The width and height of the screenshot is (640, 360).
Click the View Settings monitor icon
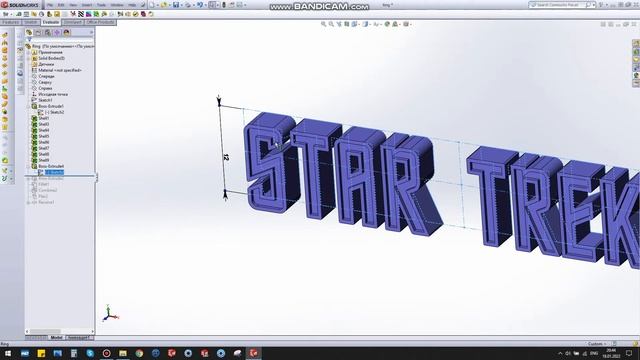tap(406, 24)
